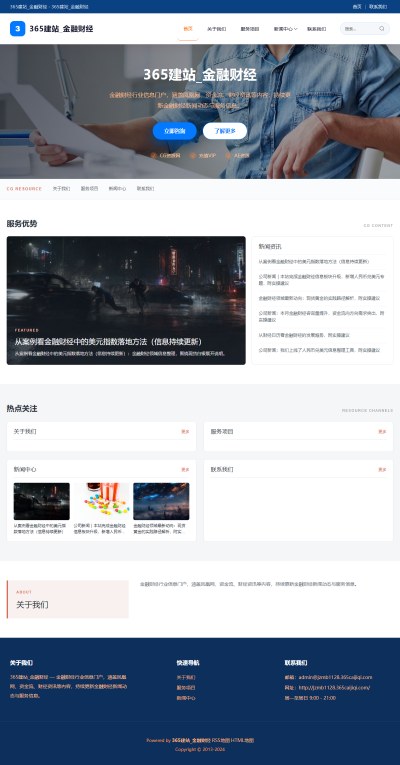Image resolution: width=400 pixels, height=765 pixels.
Task: Click 新闻中心 in footer 快速导航
Action: coord(186,698)
